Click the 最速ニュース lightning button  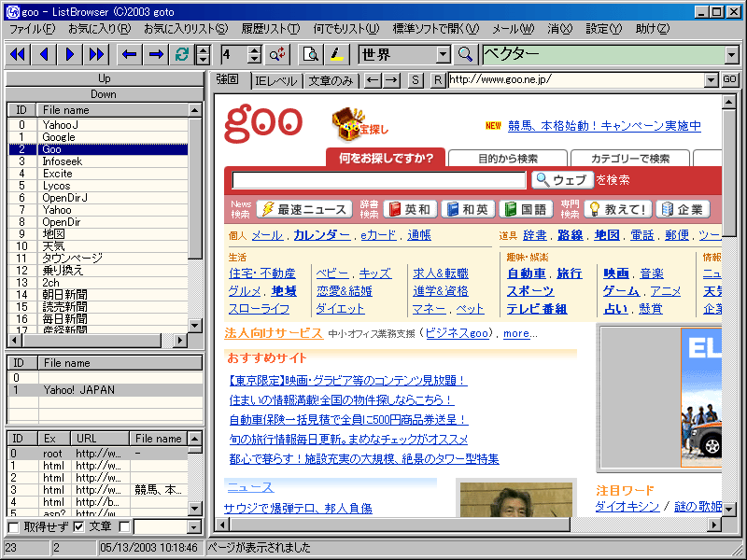pyautogui.click(x=304, y=209)
